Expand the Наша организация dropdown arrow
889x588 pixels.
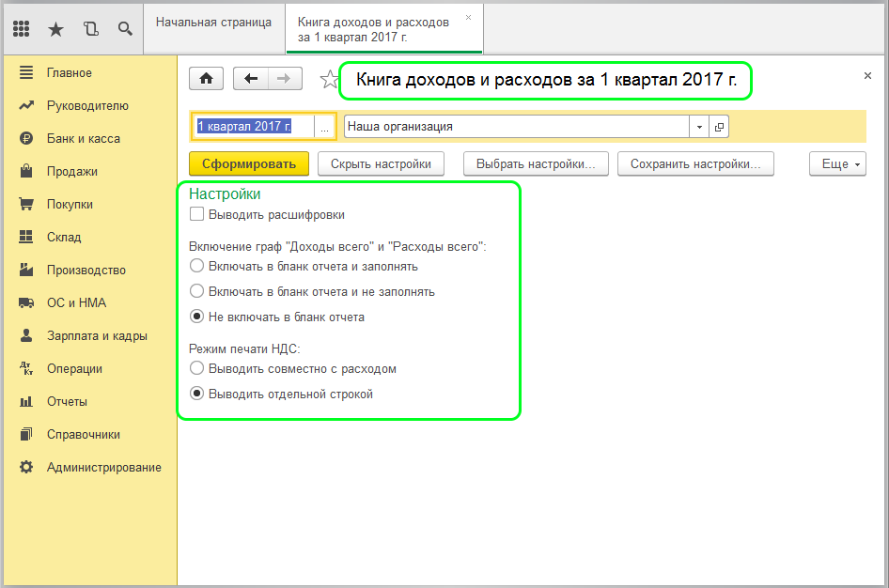pyautogui.click(x=700, y=127)
